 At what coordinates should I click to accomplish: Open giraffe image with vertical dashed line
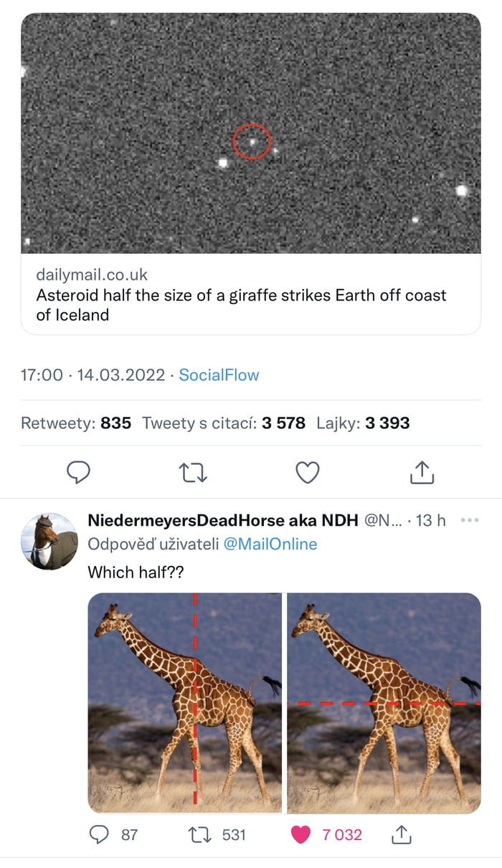(x=184, y=703)
